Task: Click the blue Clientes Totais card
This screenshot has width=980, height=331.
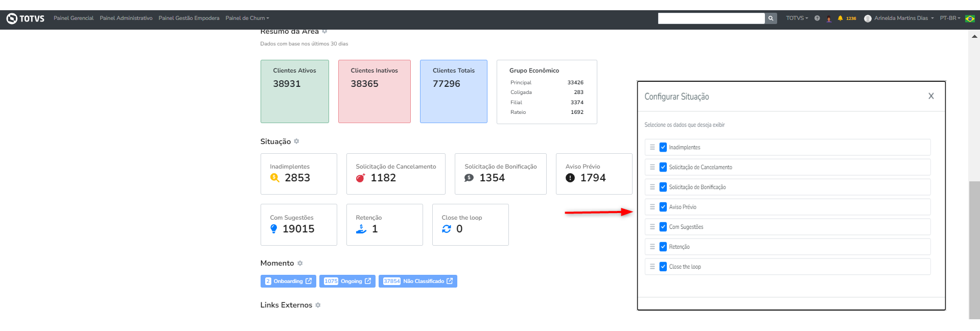Action: point(454,91)
